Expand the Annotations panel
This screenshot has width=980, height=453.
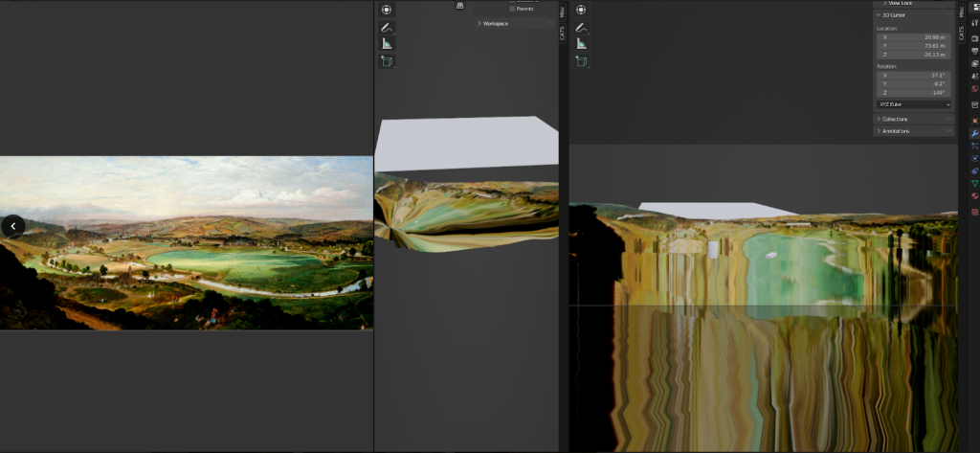(913, 131)
